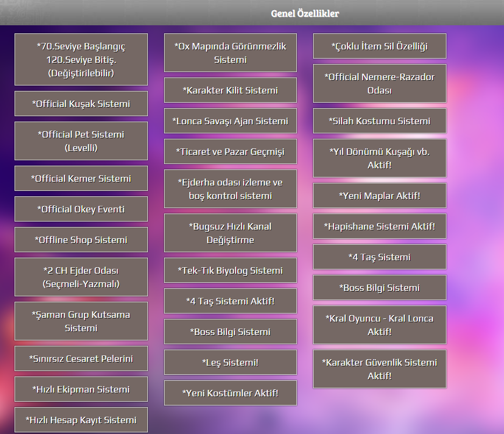Screen dimensions: 504x434
Task: Select Silah Kostumu Sistemi box
Action: point(380,120)
